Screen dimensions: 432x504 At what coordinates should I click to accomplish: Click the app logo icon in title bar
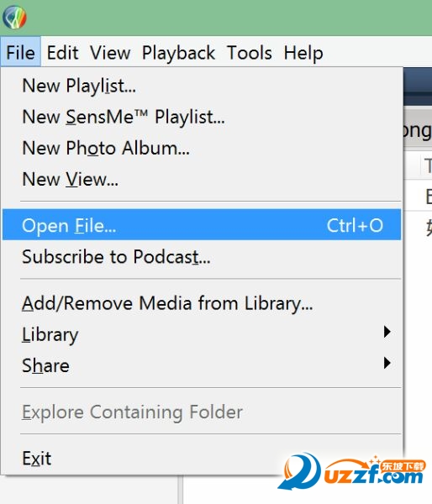pos(14,17)
